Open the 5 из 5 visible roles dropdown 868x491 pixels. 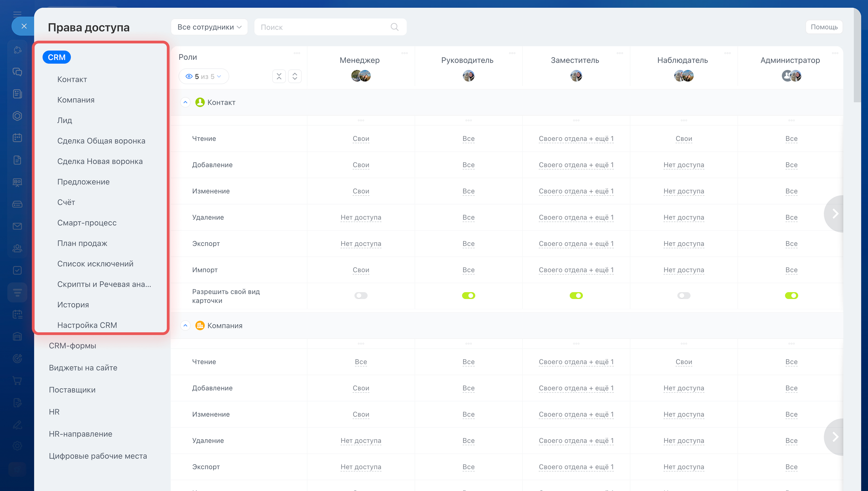pyautogui.click(x=204, y=77)
